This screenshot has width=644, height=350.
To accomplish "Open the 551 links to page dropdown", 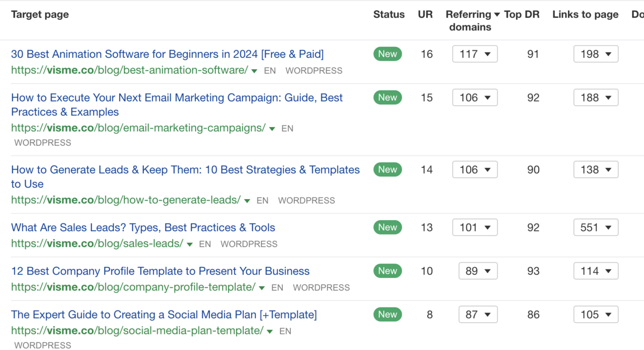I will point(596,228).
